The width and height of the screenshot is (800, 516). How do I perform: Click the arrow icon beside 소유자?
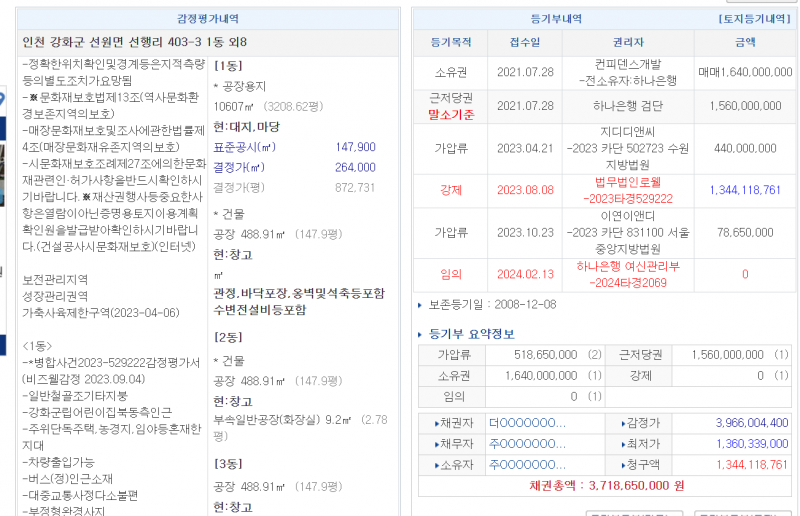coord(436,462)
